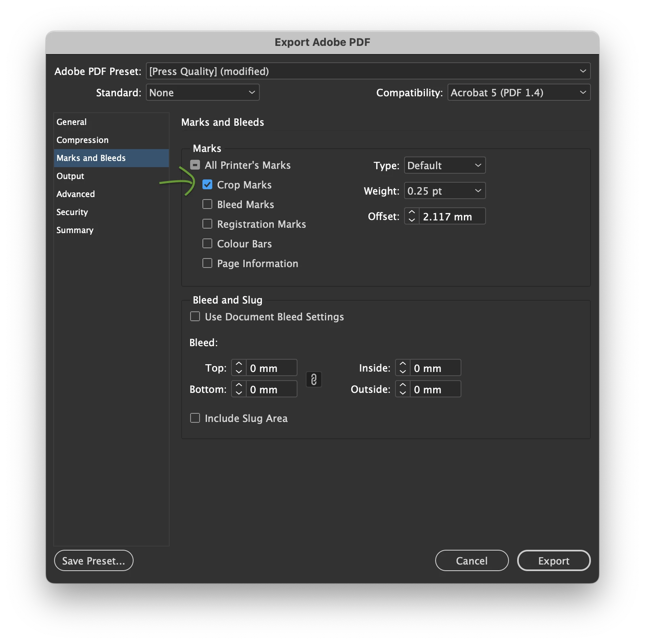Click the Inside bleed stepper arrows

click(x=403, y=368)
